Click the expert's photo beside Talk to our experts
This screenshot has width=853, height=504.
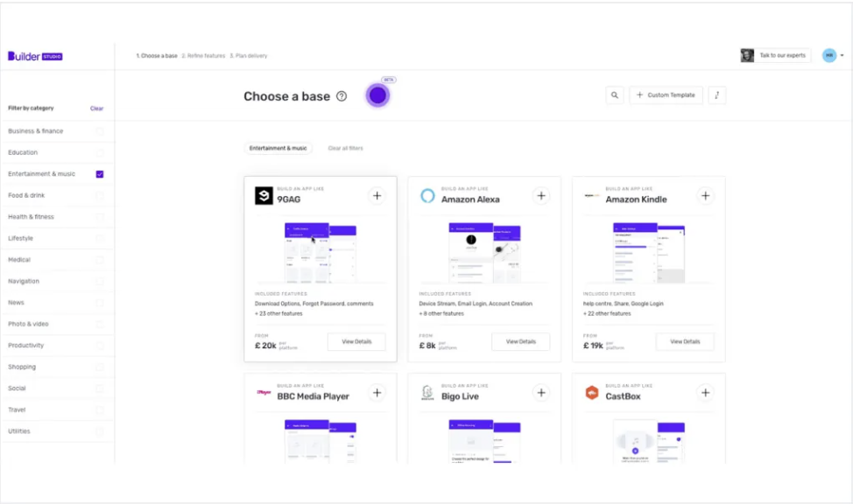click(x=747, y=55)
